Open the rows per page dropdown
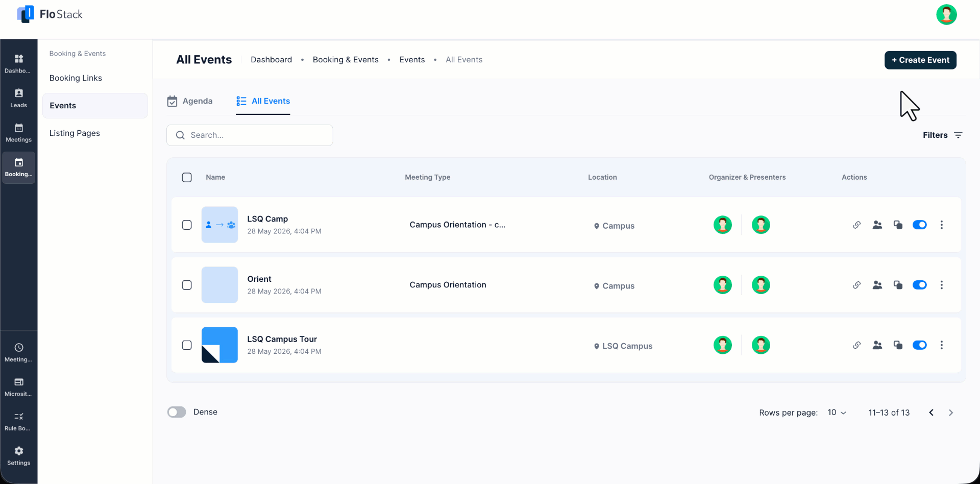 837,413
